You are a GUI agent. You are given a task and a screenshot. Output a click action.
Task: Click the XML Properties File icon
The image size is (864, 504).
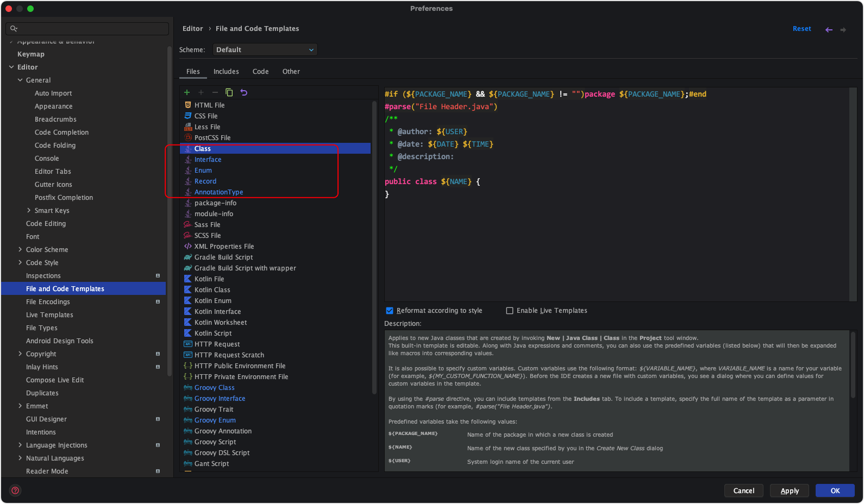coord(188,246)
